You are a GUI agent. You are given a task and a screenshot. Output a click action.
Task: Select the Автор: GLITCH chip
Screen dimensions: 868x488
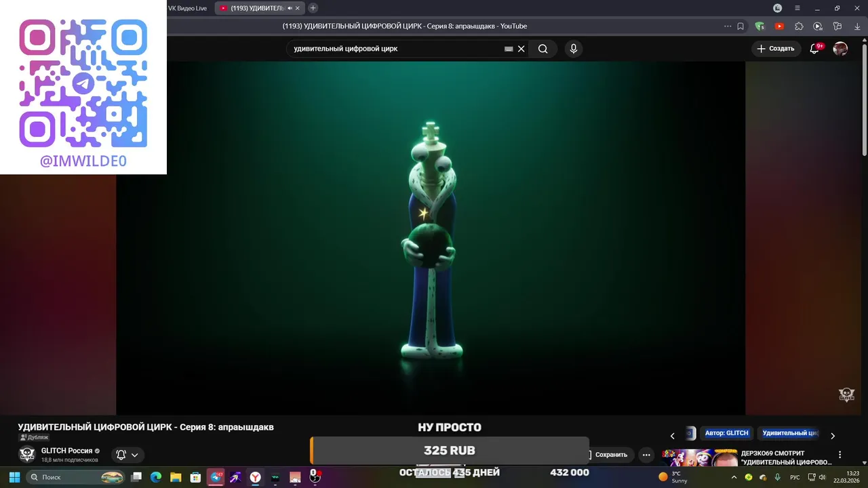tap(726, 433)
